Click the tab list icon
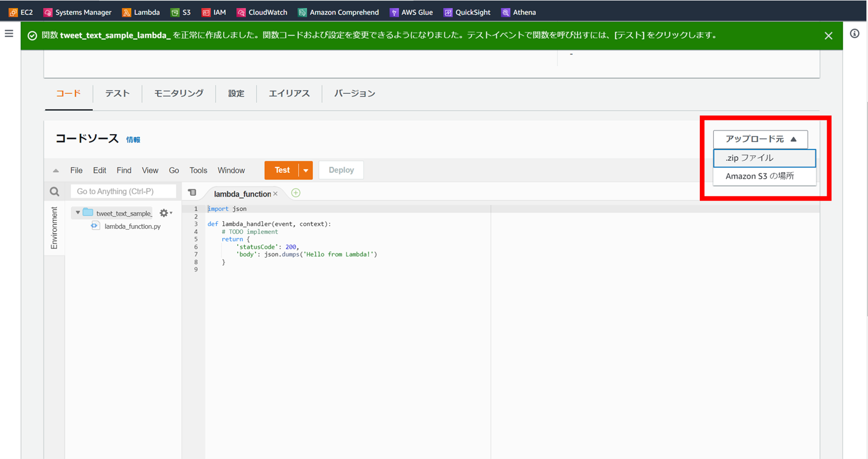Screen dimensions: 868x459 click(x=192, y=193)
